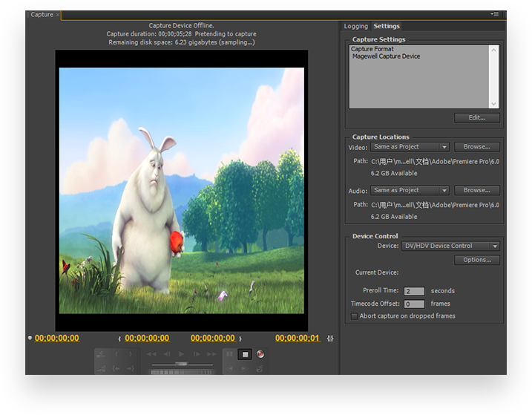This screenshot has height=415, width=532.
Task: Switch to the Logging tab
Action: coord(355,26)
